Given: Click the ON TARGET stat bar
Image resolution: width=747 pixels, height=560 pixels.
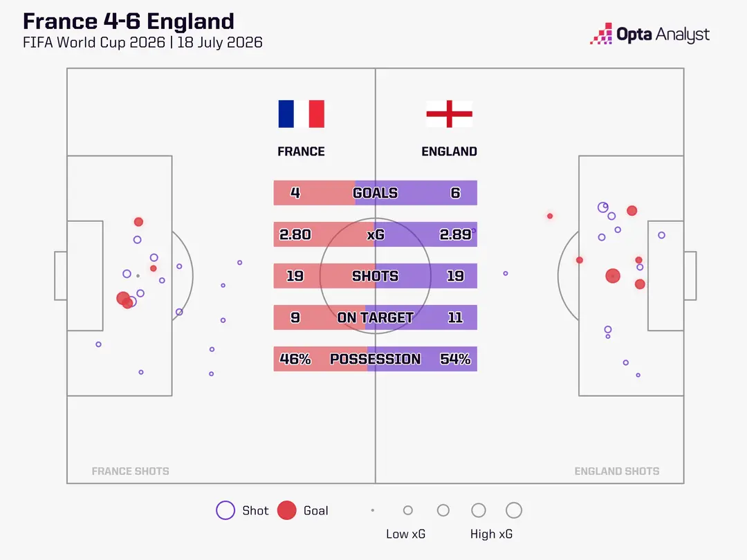Looking at the screenshot, I should point(375,317).
